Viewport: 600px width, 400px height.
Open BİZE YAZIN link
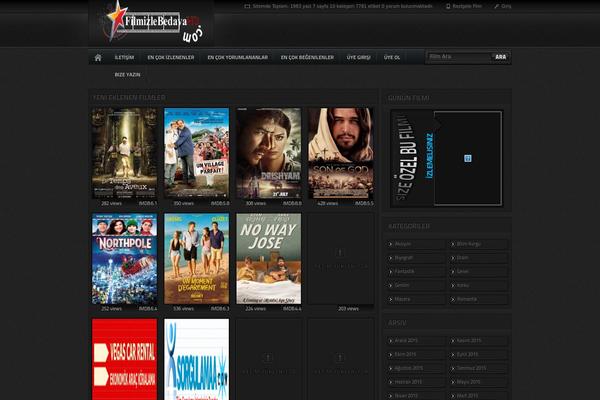click(x=127, y=75)
